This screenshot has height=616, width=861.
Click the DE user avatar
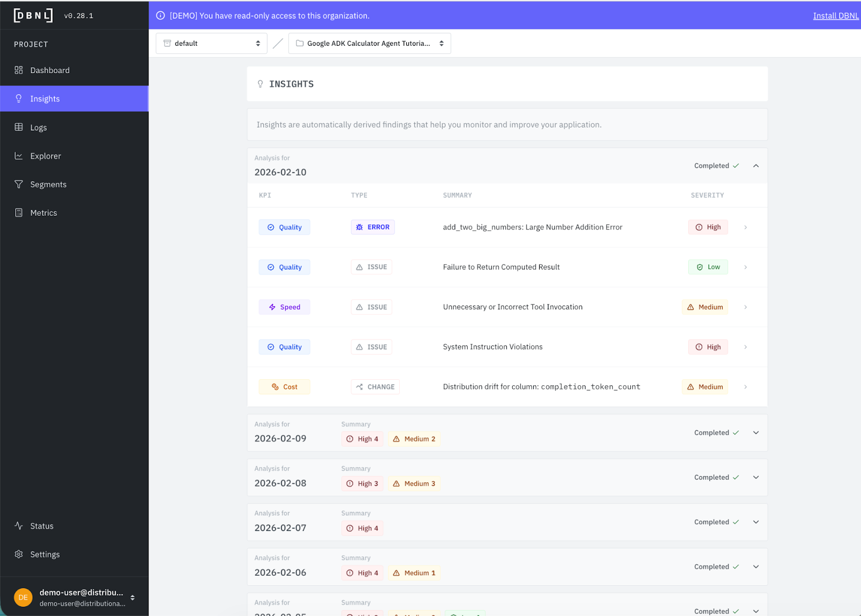coord(23,597)
